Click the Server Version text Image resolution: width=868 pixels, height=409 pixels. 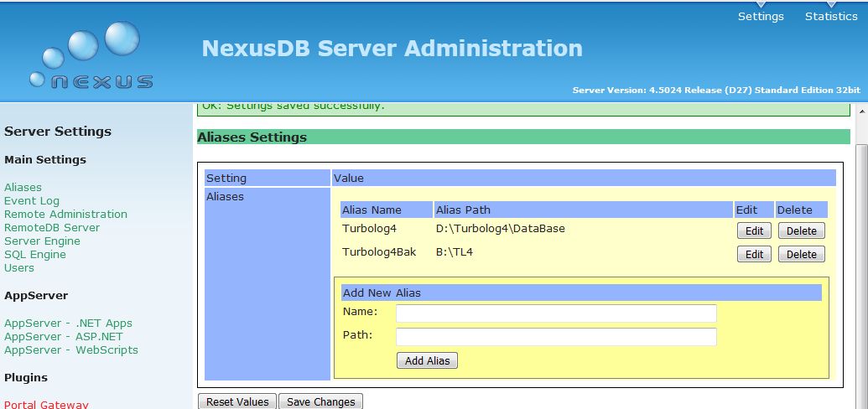tap(716, 90)
